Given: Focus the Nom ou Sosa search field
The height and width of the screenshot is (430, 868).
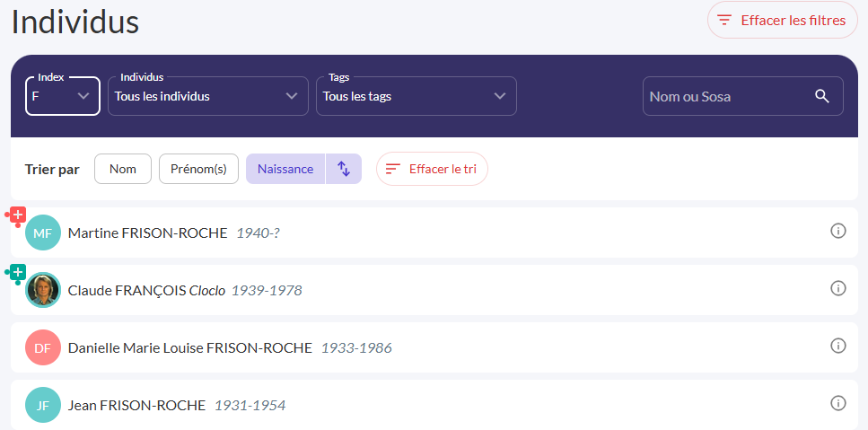Looking at the screenshot, I should (727, 96).
